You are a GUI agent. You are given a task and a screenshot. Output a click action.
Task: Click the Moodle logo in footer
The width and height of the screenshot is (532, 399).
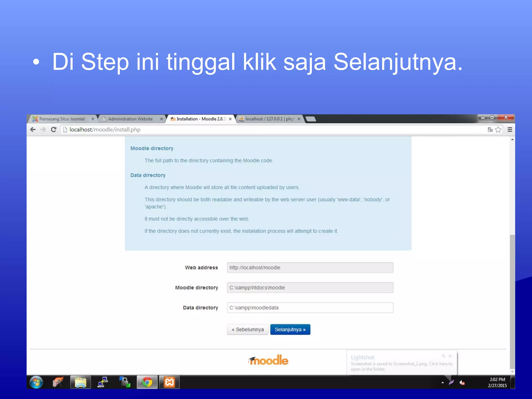click(x=268, y=360)
